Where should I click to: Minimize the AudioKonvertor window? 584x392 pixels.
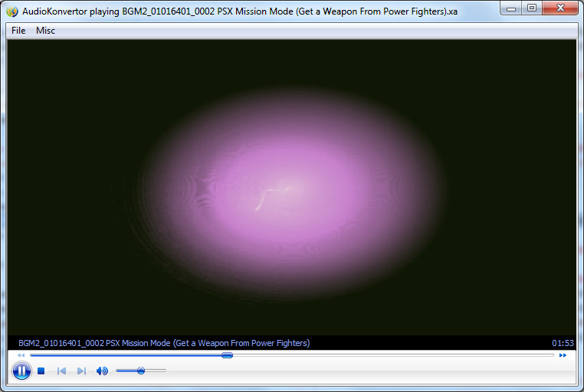click(x=511, y=8)
